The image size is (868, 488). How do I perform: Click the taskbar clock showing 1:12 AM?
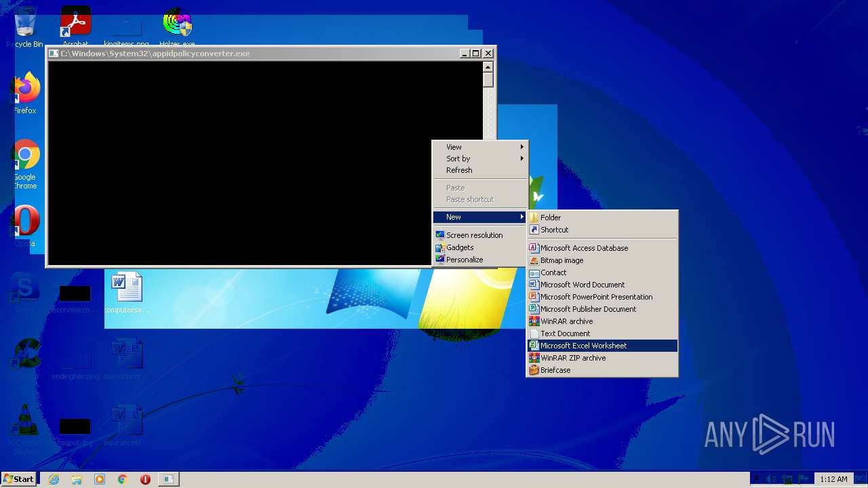[833, 479]
